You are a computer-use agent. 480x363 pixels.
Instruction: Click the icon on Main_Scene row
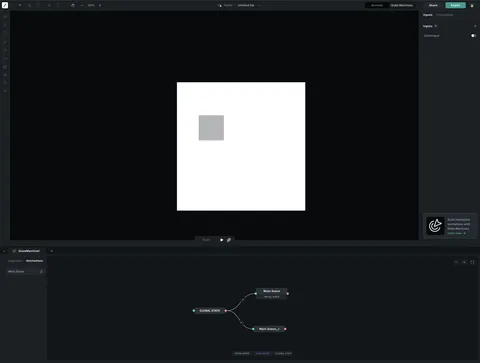point(41,271)
